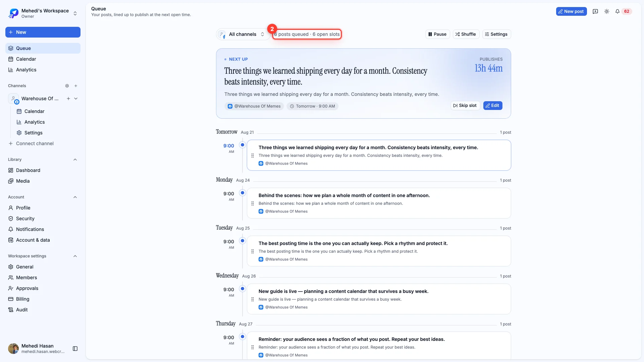Click Connect channel link
Screen dimensions: 644x362
pyautogui.click(x=43, y=143)
